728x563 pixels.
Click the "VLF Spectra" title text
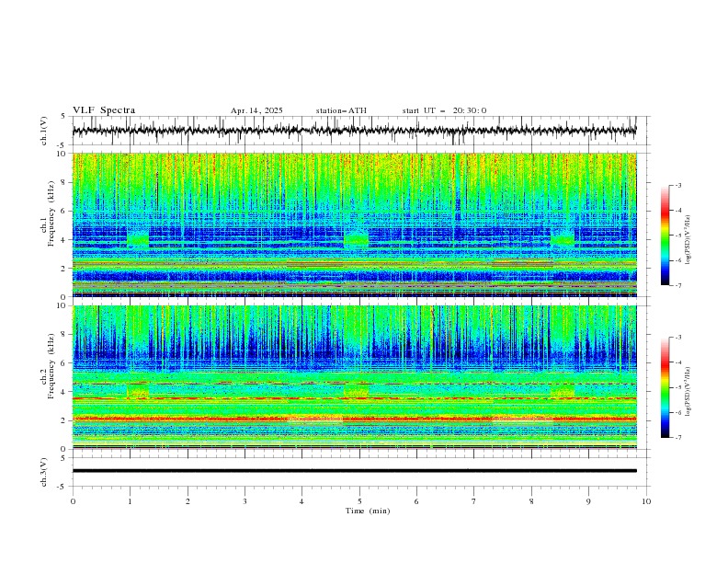104,110
